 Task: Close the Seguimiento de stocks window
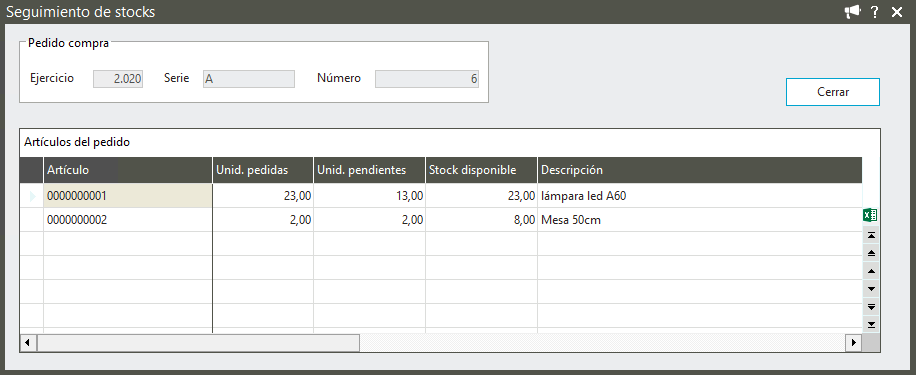click(x=897, y=12)
